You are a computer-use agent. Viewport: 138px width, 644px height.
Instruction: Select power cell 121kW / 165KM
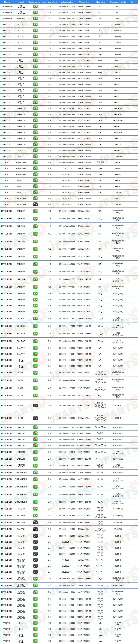pyautogui.click(x=84, y=174)
